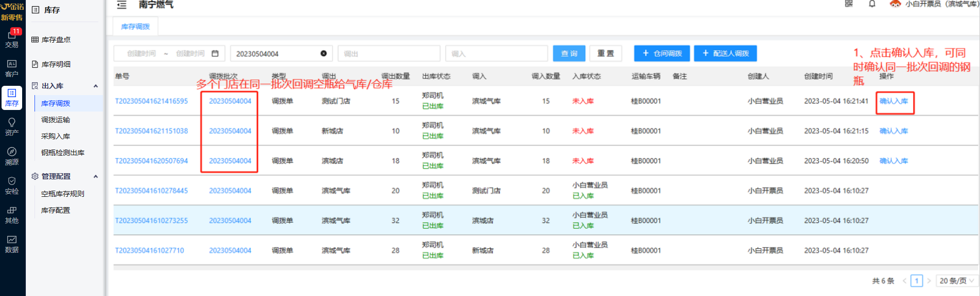Click 确认入库 for 测试门店 row
This screenshot has height=296, width=980.
894,101
